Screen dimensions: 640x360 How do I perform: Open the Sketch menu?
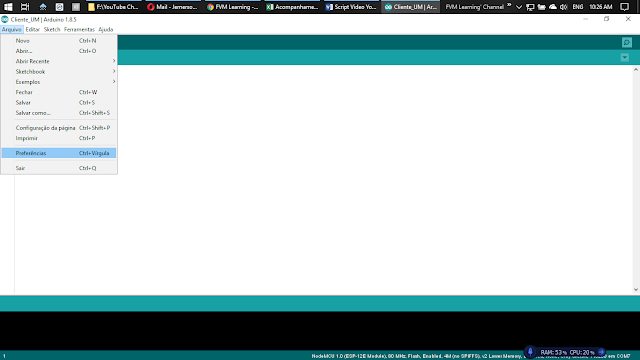click(52, 29)
